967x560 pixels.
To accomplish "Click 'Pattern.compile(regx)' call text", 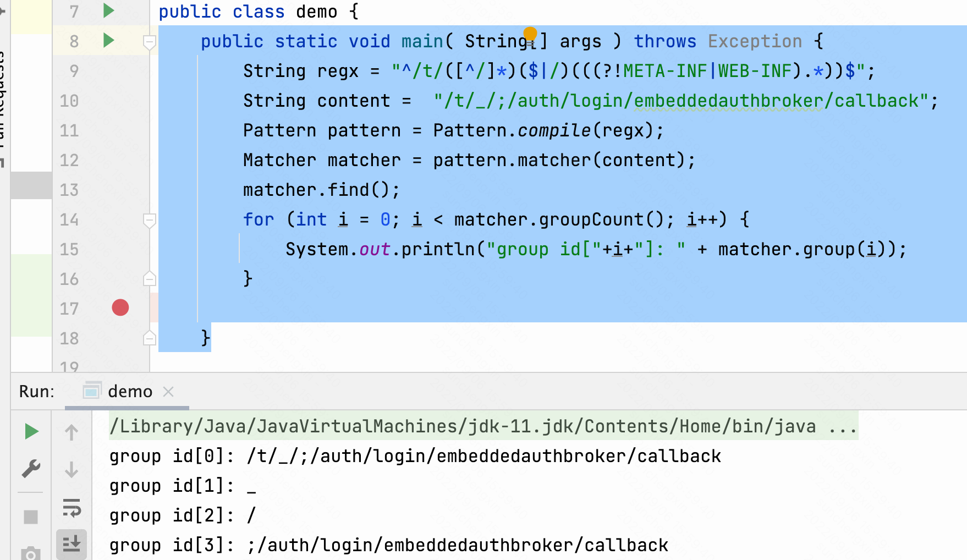I will 543,130.
